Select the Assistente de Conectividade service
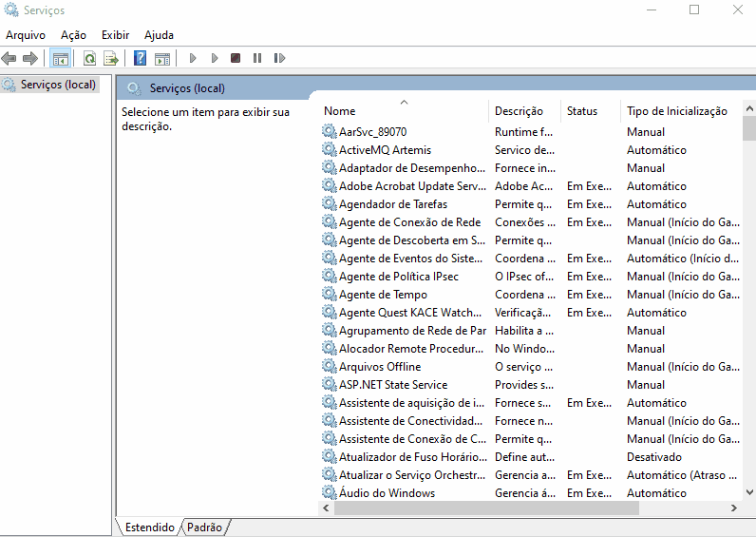The width and height of the screenshot is (756, 537). 531,421
